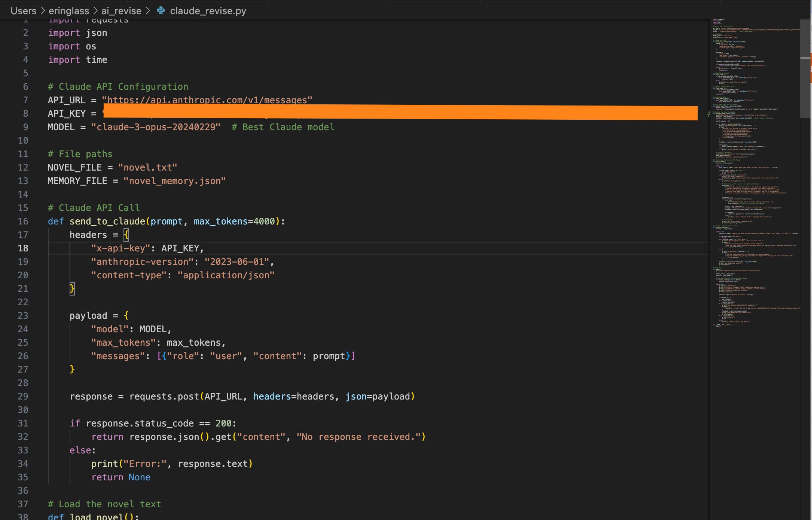Click the Python file icon in breadcrumb
The image size is (812, 520).
click(x=161, y=10)
